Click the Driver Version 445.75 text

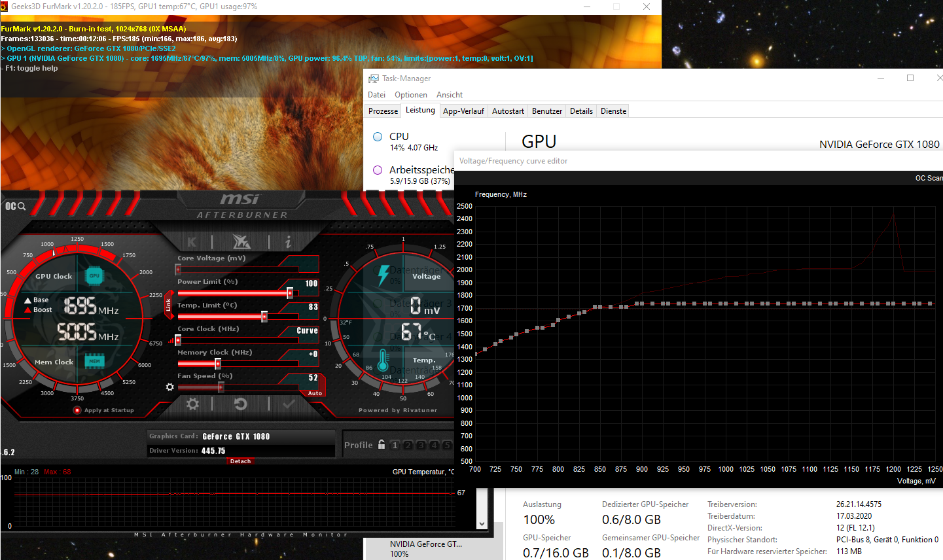(x=213, y=451)
